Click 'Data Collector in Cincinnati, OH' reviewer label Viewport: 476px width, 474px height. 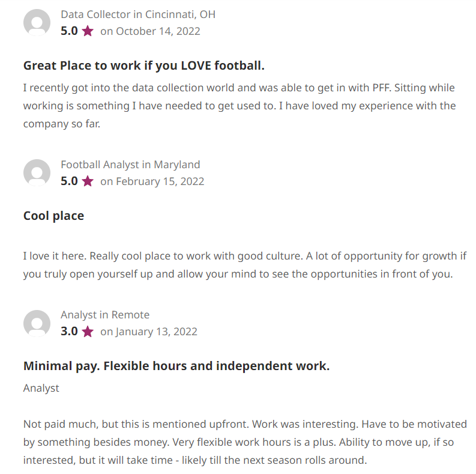point(138,14)
